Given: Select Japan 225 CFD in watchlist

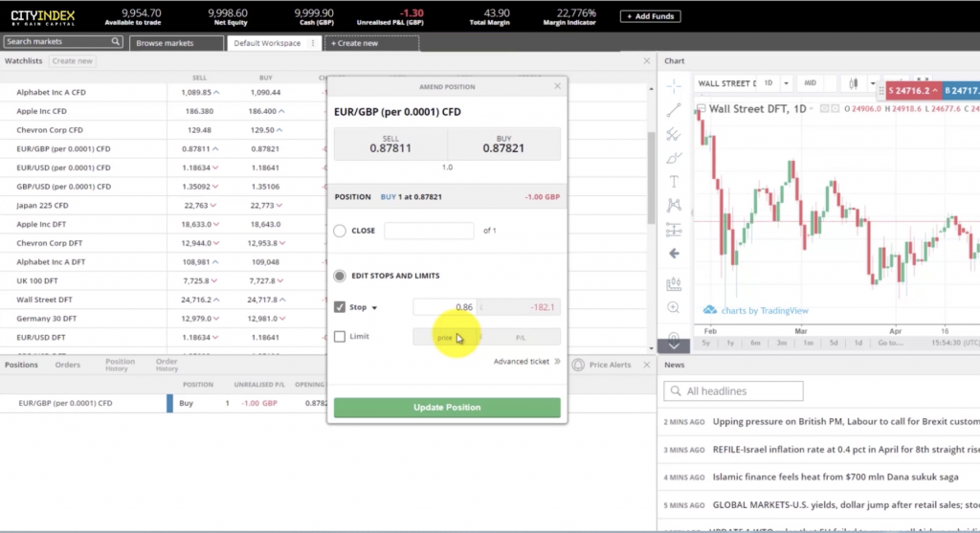Looking at the screenshot, I should [163, 206].
